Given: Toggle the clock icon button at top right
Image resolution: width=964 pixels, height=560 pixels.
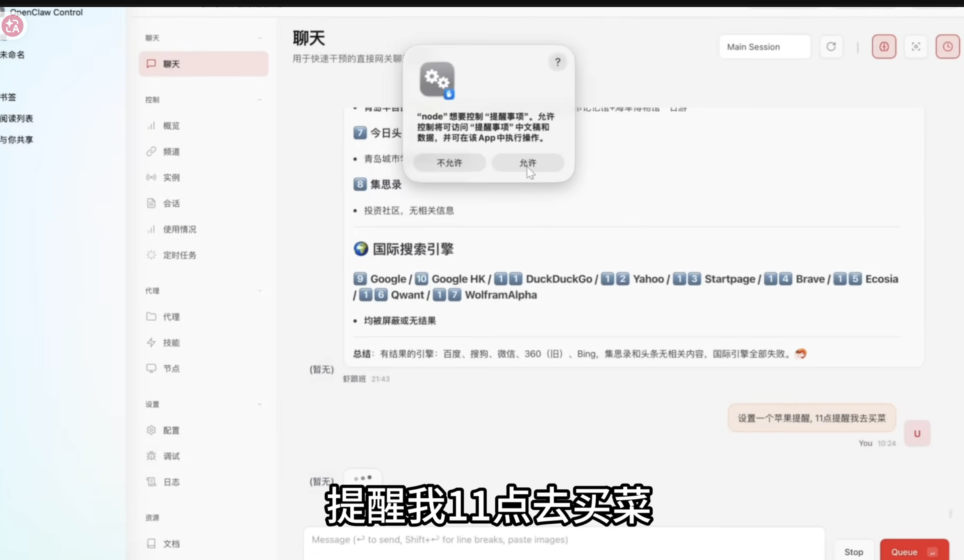Looking at the screenshot, I should pyautogui.click(x=947, y=47).
